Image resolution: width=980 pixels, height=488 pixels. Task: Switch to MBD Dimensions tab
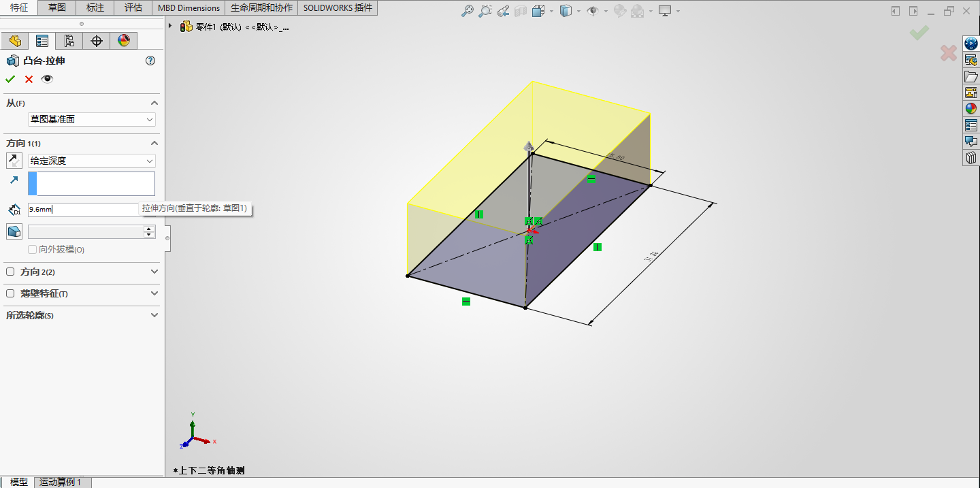[x=189, y=8]
